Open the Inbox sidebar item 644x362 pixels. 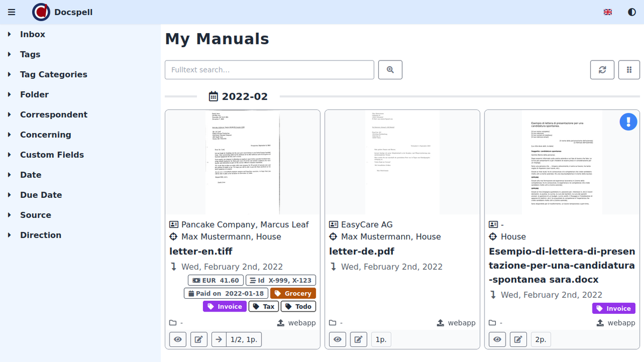pos(32,34)
